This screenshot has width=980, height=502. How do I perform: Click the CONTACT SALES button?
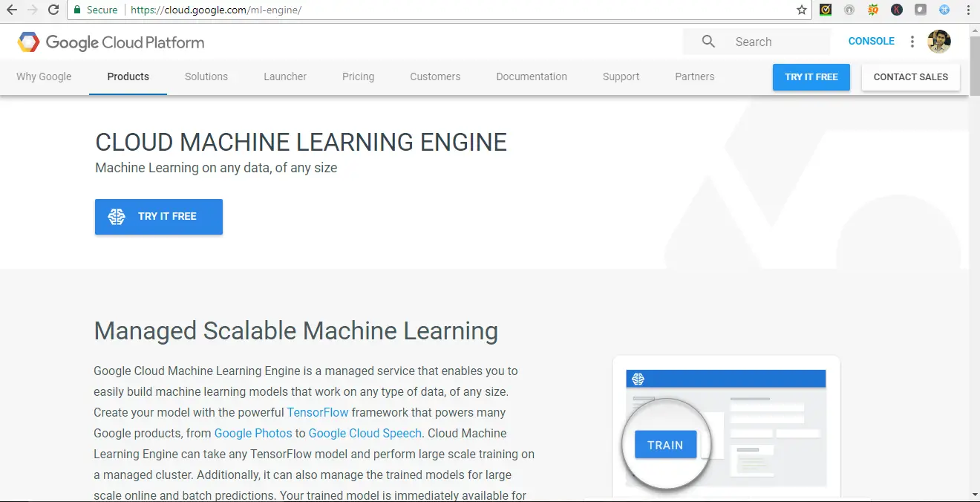911,76
